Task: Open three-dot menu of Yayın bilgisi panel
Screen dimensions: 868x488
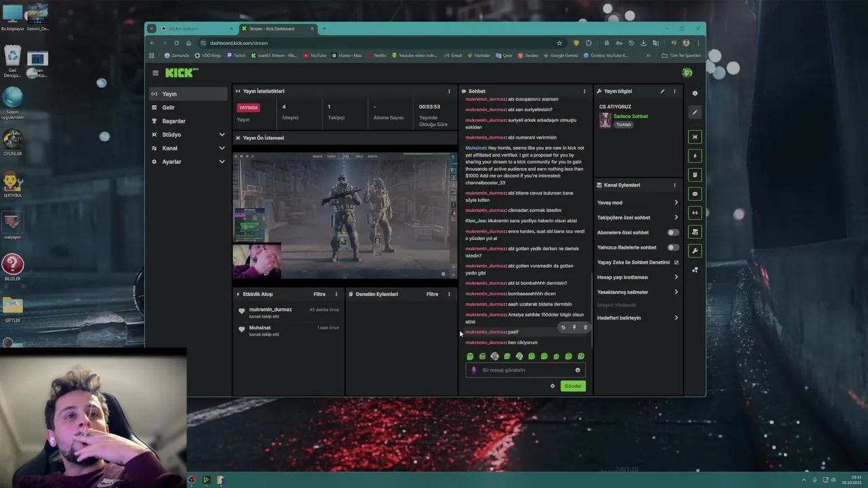Action: tap(674, 91)
